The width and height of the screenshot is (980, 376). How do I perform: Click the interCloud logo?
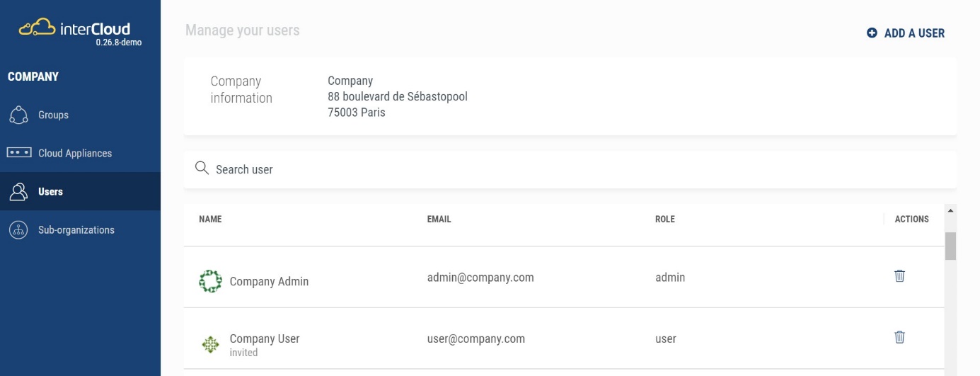click(x=74, y=29)
